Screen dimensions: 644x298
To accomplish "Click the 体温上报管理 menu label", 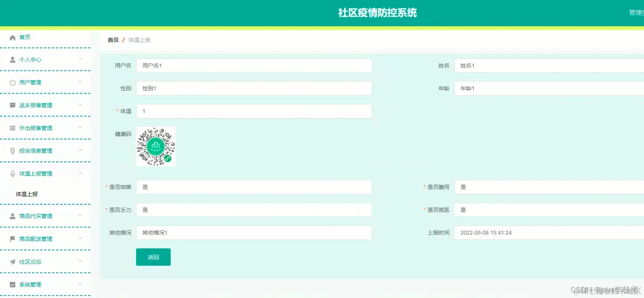I will click(x=36, y=174).
